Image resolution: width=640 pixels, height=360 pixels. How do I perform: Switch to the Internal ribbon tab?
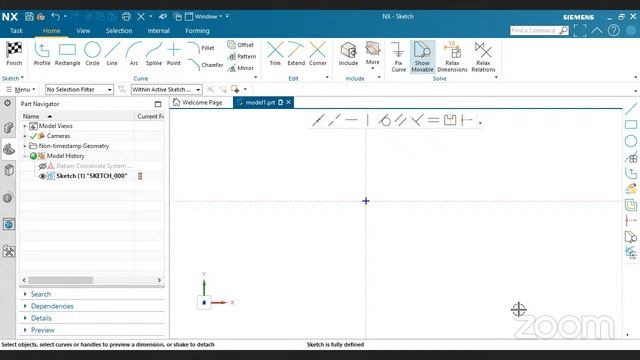[158, 31]
